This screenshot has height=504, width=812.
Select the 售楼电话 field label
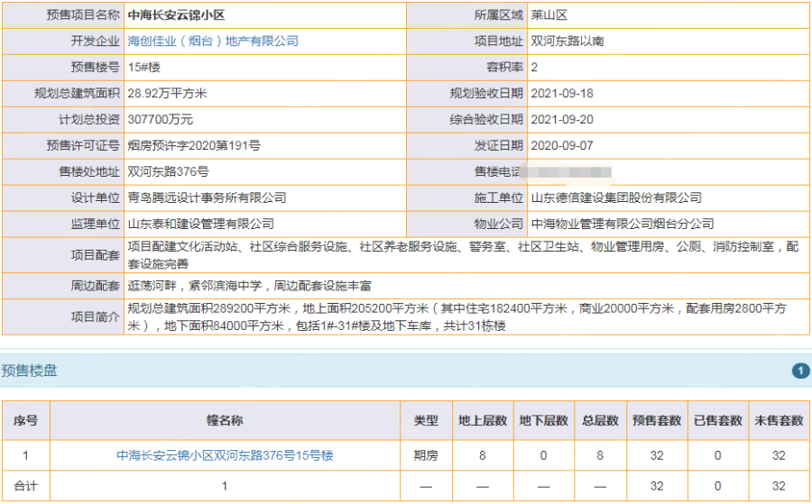coord(498,172)
